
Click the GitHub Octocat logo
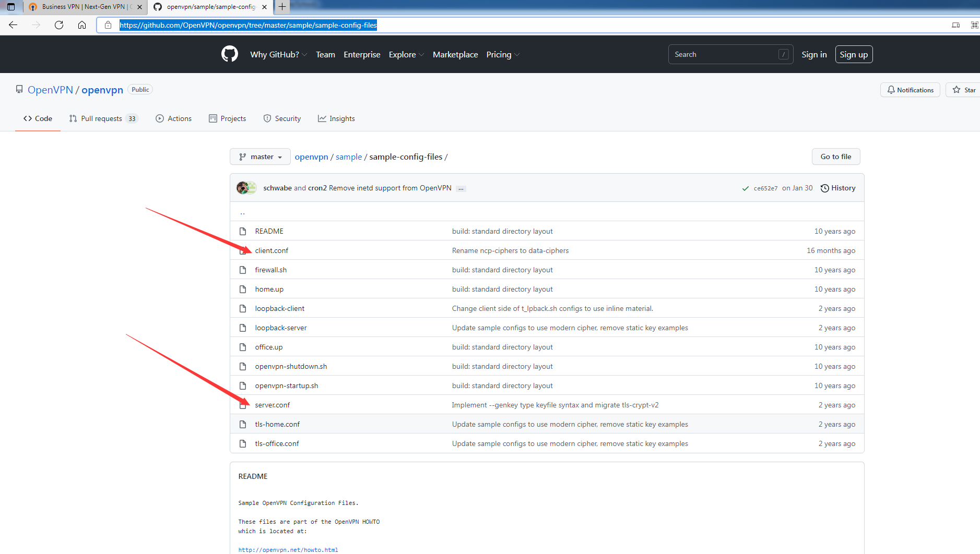[229, 54]
